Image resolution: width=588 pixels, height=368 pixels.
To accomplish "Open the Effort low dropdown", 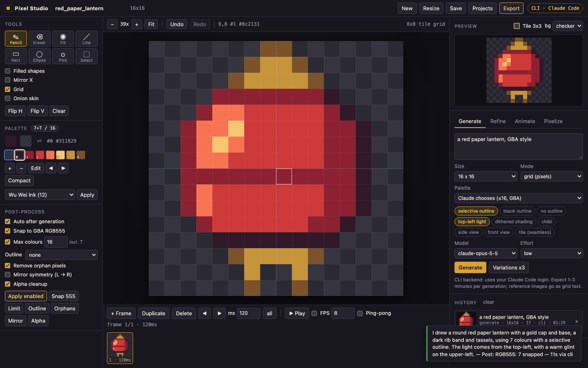I will (552, 254).
